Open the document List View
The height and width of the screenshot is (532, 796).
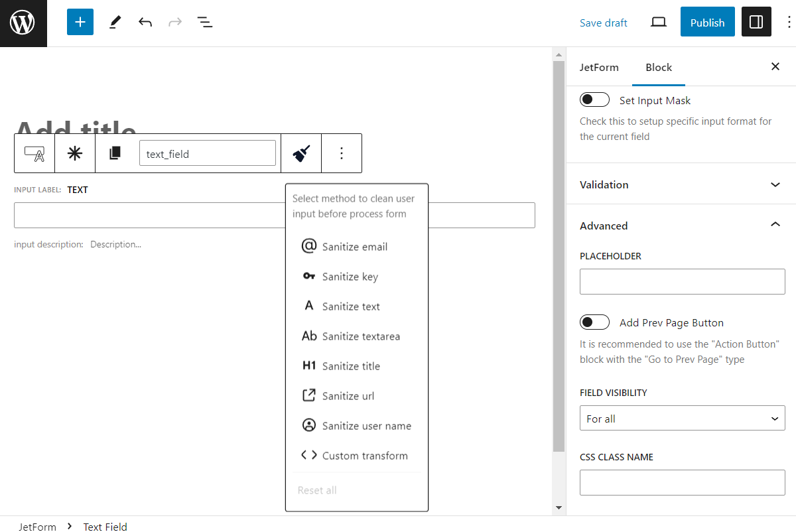pos(205,22)
